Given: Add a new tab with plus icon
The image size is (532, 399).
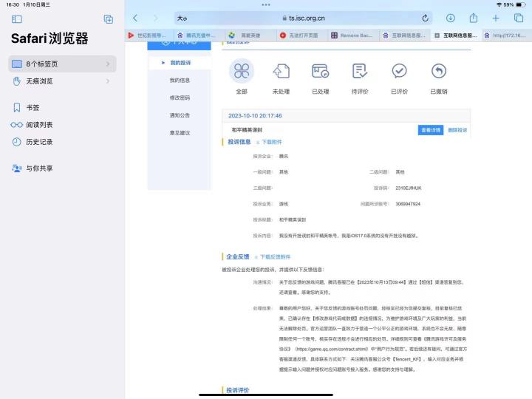Looking at the screenshot, I should tap(496, 18).
